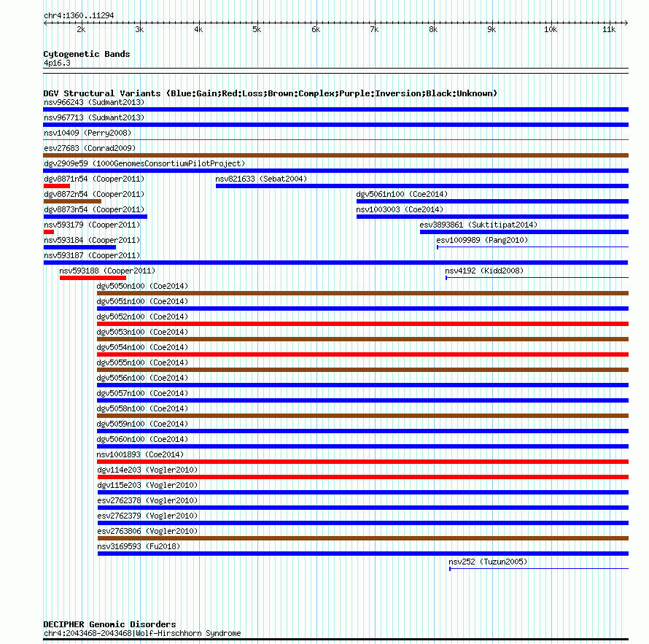The image size is (649, 644).
Task: Click nsv593188 (Cooper2011) label
Action: pos(107,271)
